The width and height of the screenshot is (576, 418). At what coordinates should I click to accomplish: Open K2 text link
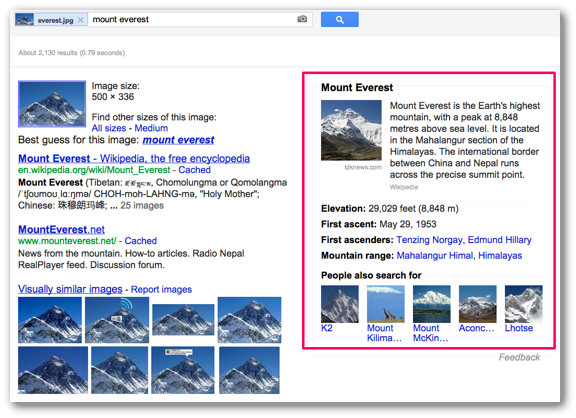[327, 328]
